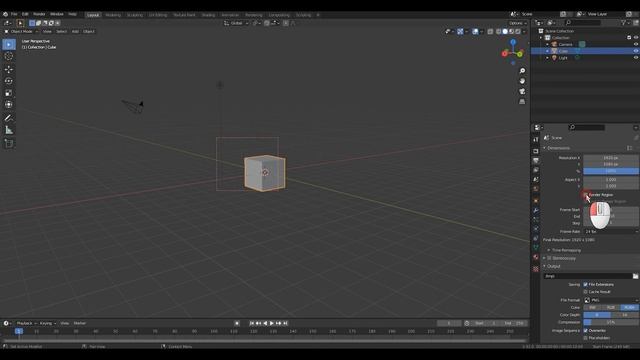640x360 pixels.
Task: Click the output path folder icon
Action: 636,276
